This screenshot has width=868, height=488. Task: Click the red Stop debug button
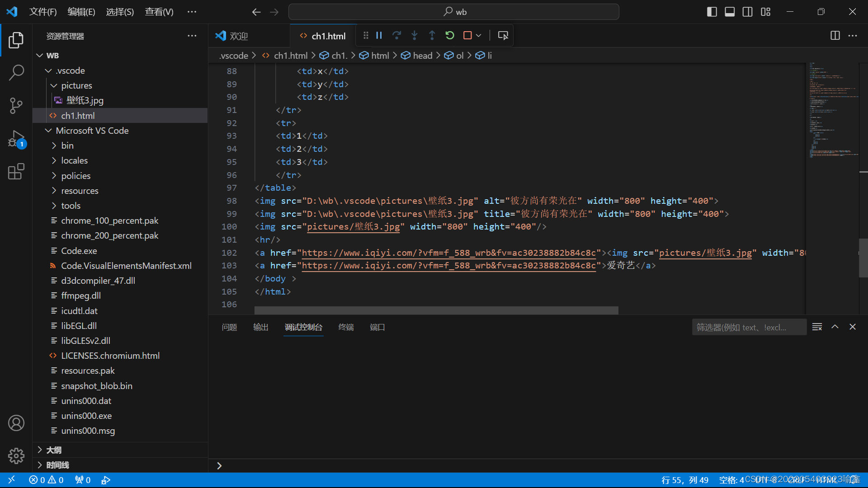(467, 35)
